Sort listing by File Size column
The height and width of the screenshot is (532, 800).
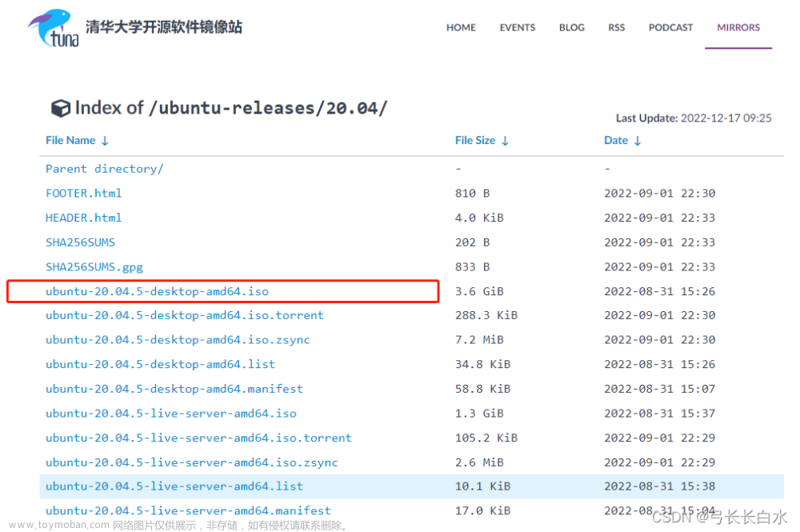pos(474,140)
